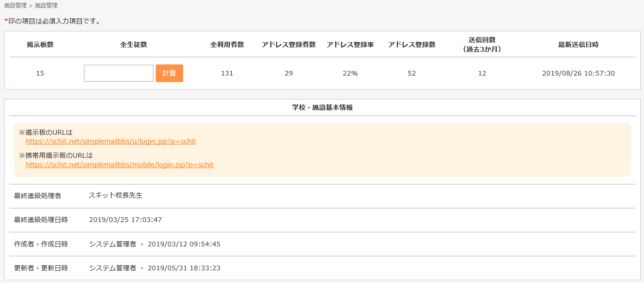
Task: Select the last 施設管理 breadcrumb item
Action: [x=46, y=6]
